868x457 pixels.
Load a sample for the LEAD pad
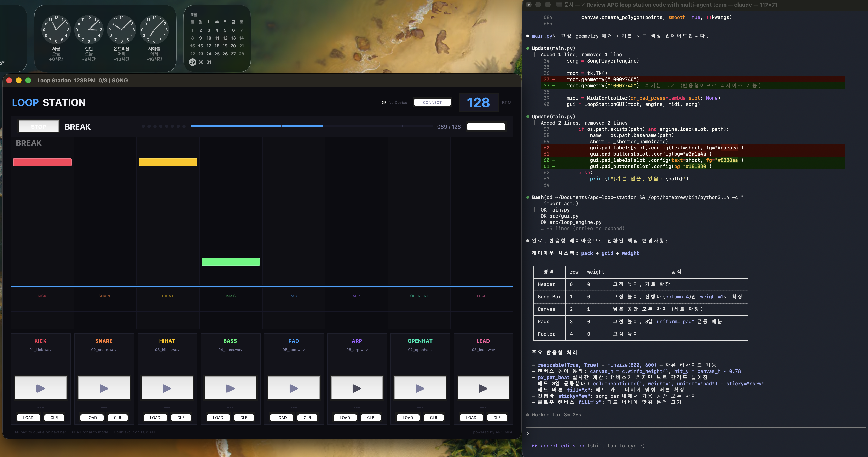[x=471, y=417]
